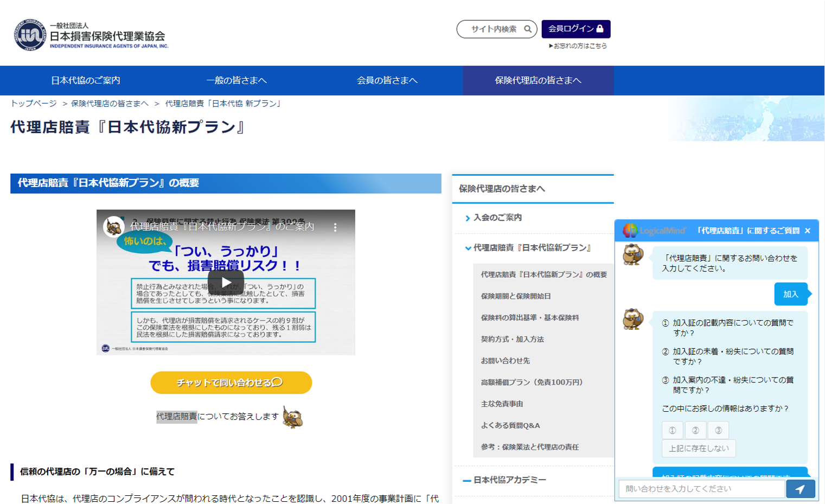Play the embedded YouTube video

226,282
